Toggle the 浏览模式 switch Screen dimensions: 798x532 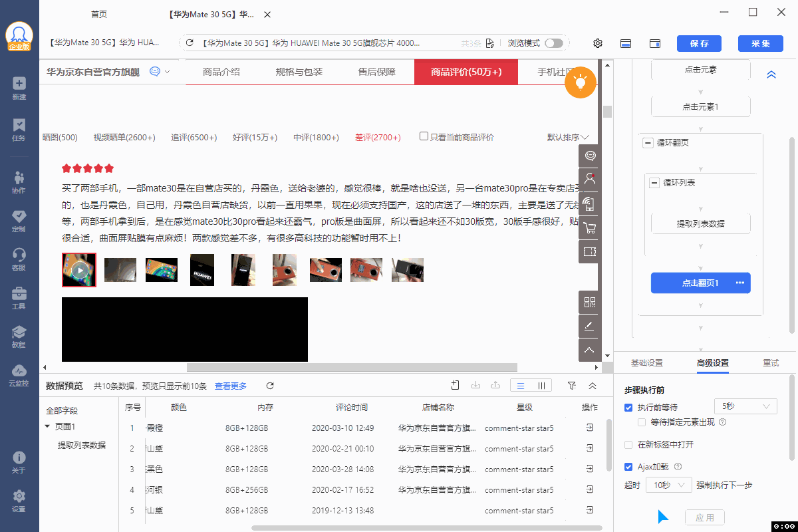tap(553, 43)
